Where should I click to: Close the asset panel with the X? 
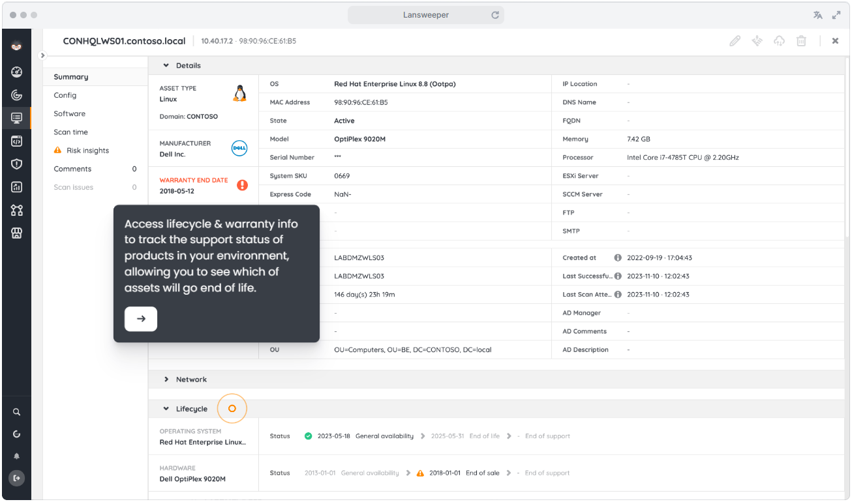835,41
